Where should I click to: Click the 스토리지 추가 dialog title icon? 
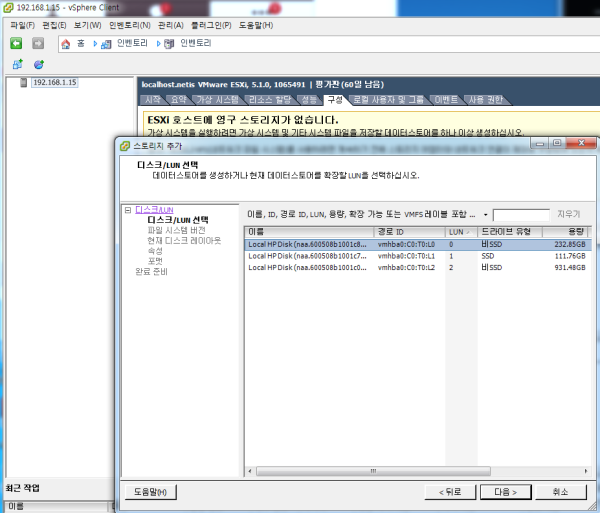click(x=125, y=146)
